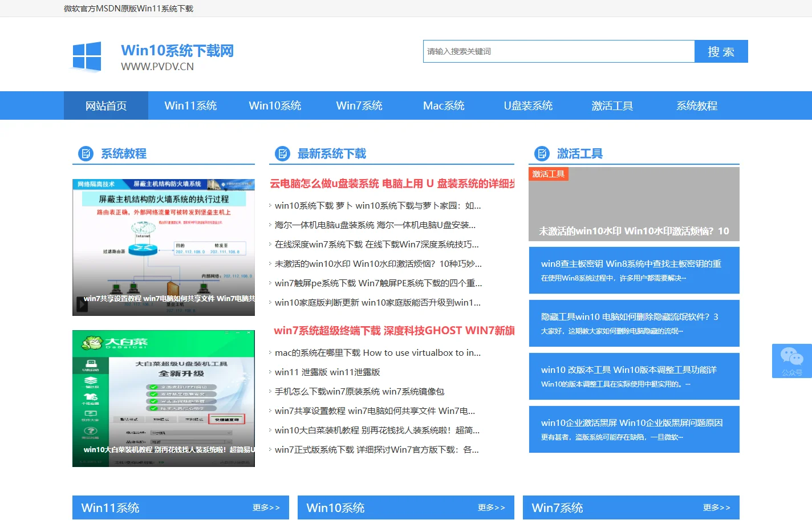Click the WWW.PVDV.CN site URL text

click(x=157, y=67)
